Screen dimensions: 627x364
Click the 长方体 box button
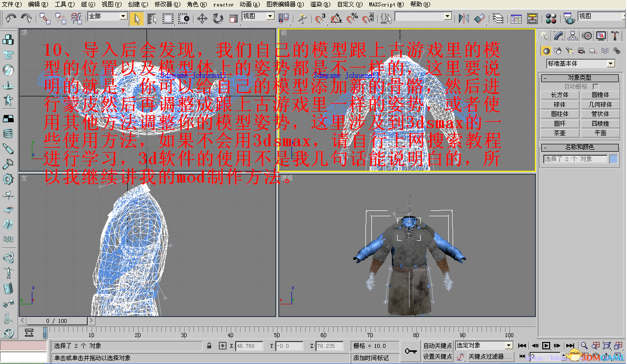pyautogui.click(x=559, y=95)
